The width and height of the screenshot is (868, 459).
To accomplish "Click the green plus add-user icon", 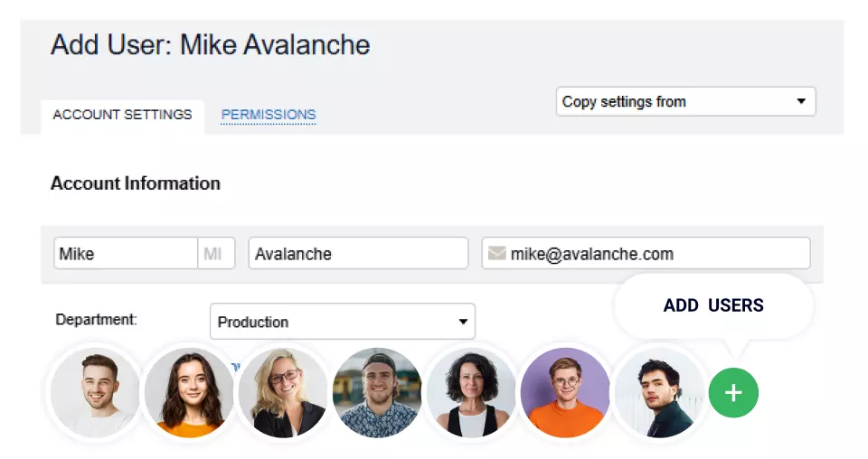I will 733,393.
